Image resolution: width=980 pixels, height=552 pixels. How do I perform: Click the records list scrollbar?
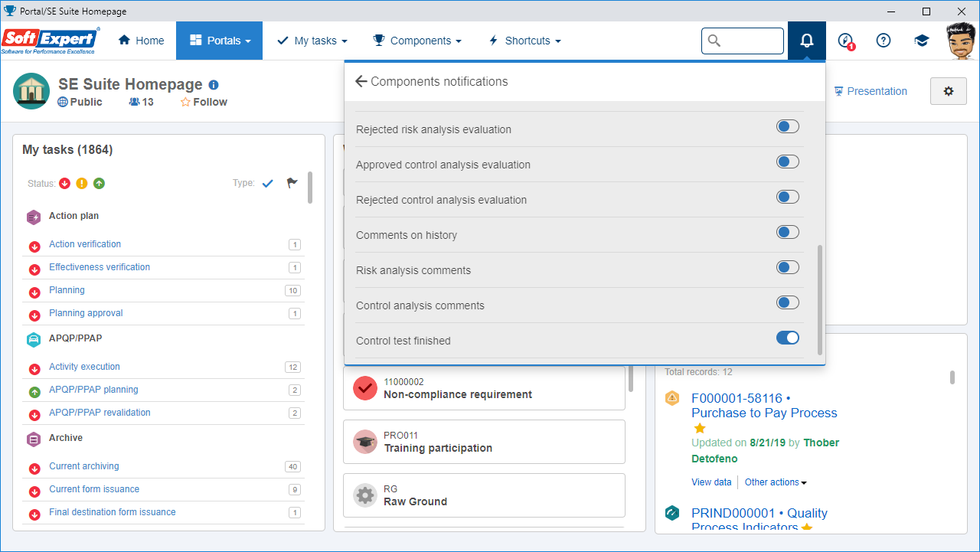952,377
